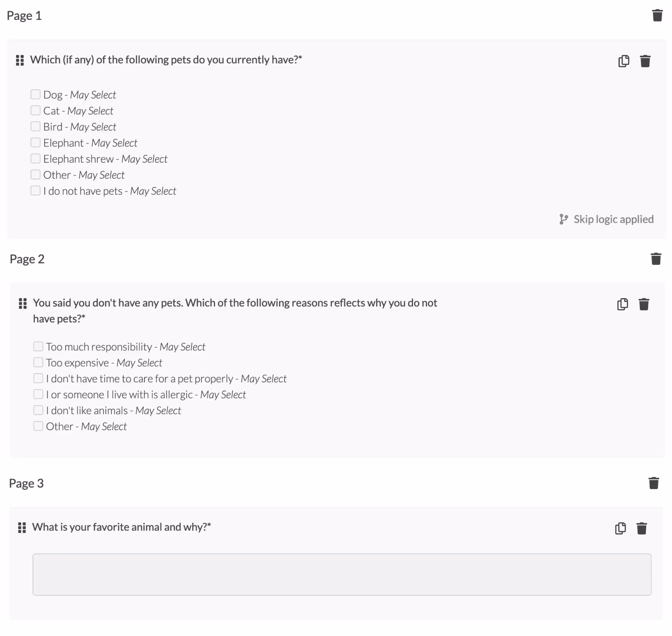Viewport: 672px width, 636px height.
Task: Grab the drag handle of the reasons question
Action: tap(23, 304)
